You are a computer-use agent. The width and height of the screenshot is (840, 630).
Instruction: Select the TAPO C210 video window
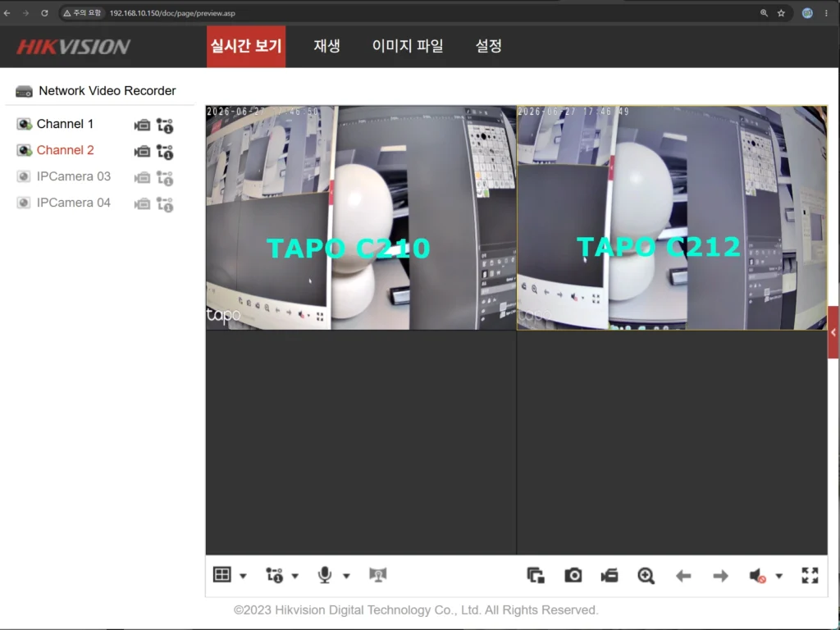[x=361, y=217]
